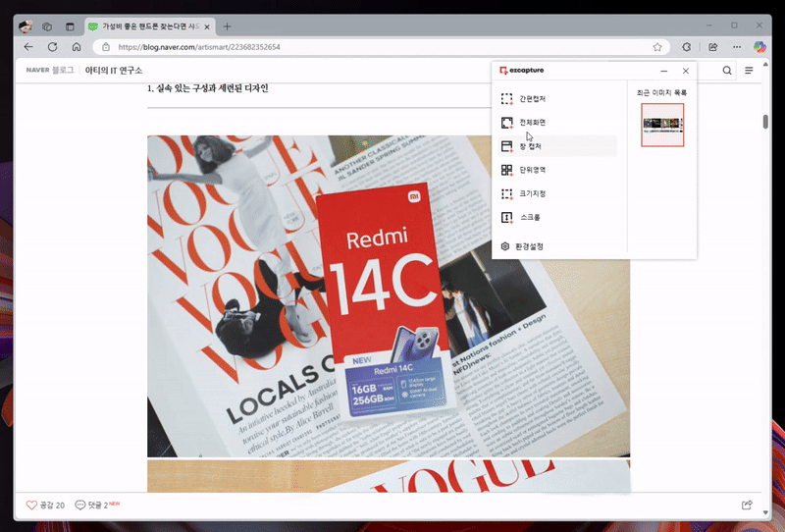Open browser profile avatar
785x532 pixels.
click(x=26, y=27)
